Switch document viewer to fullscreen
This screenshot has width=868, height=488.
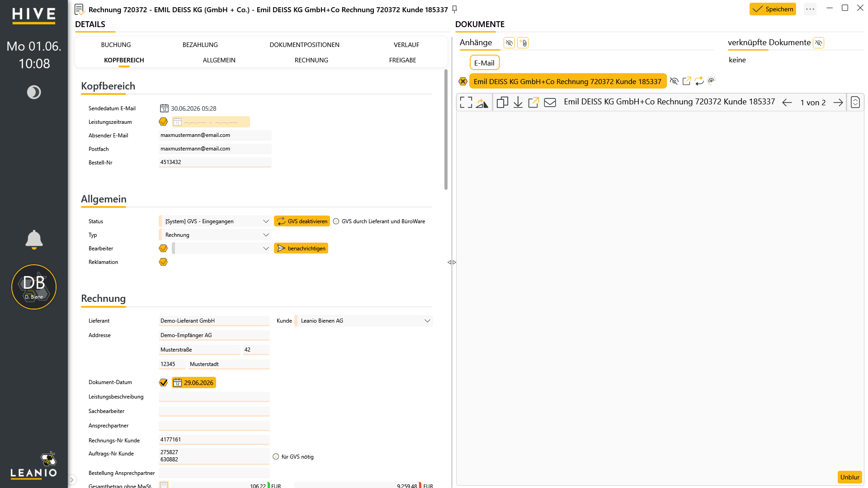click(x=466, y=103)
